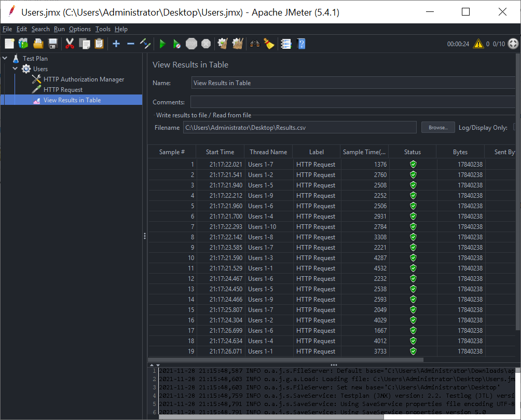Open the Help menu
The image size is (521, 420).
(x=121, y=29)
